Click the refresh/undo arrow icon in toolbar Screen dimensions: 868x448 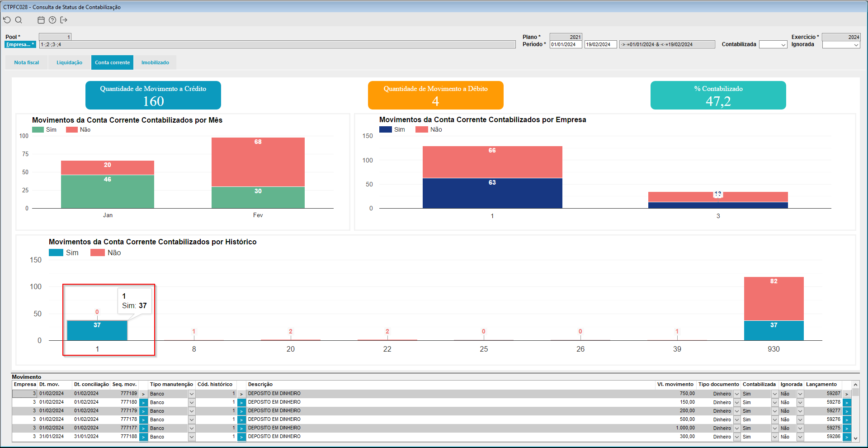coord(7,20)
